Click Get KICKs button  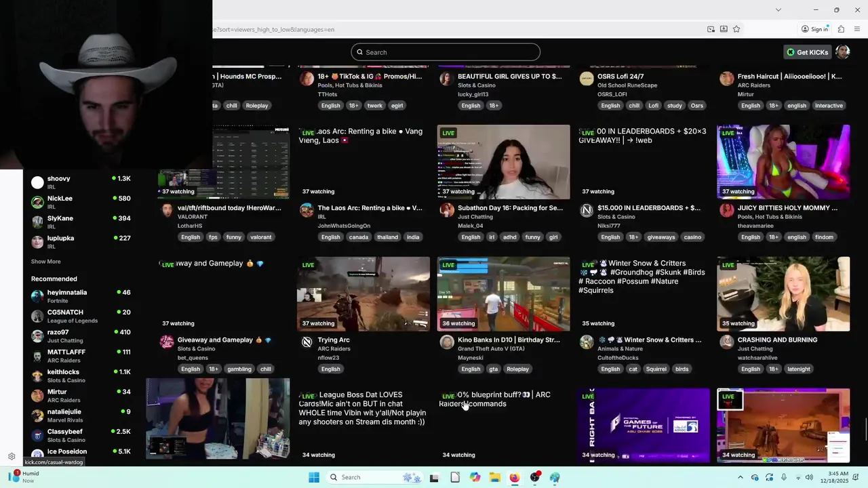(x=807, y=52)
